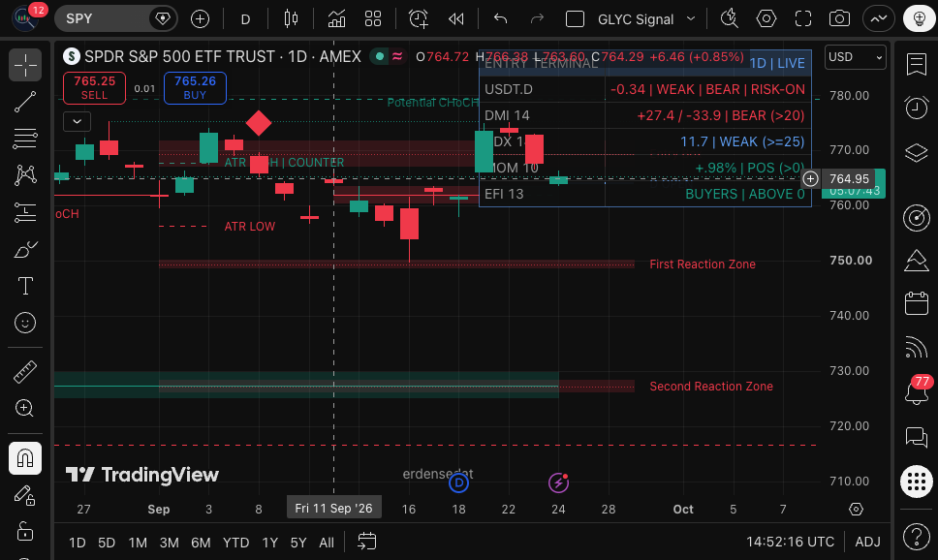This screenshot has width=938, height=560.
Task: Open the GLYC Signal layout dropdown
Action: 646,19
